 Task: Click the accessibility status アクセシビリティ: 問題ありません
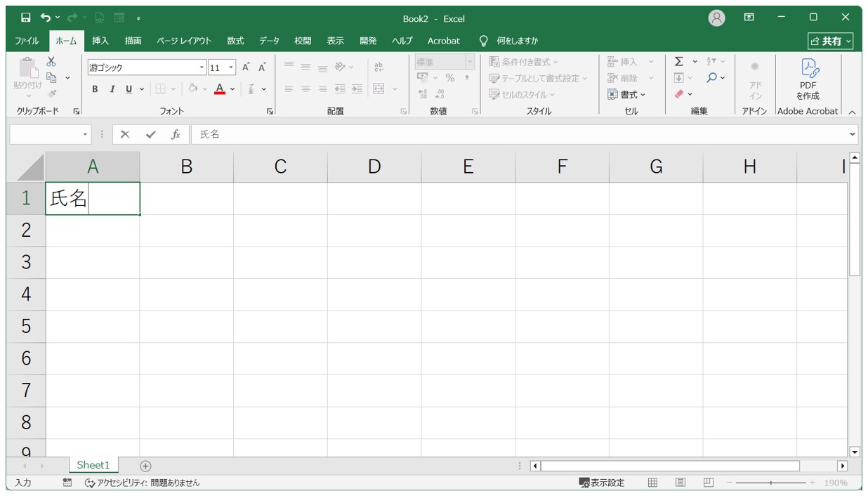[142, 483]
